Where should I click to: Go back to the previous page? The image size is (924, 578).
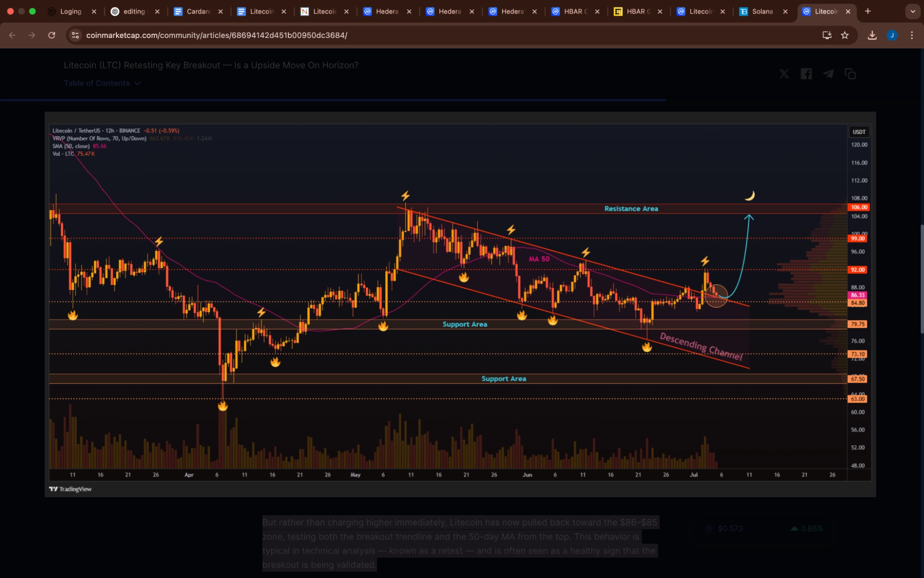click(x=12, y=35)
